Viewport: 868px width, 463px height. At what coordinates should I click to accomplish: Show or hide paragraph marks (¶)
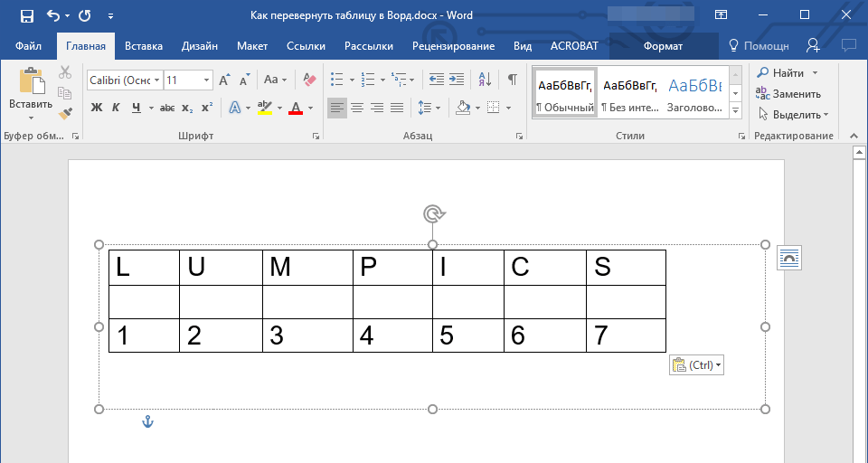[x=513, y=80]
